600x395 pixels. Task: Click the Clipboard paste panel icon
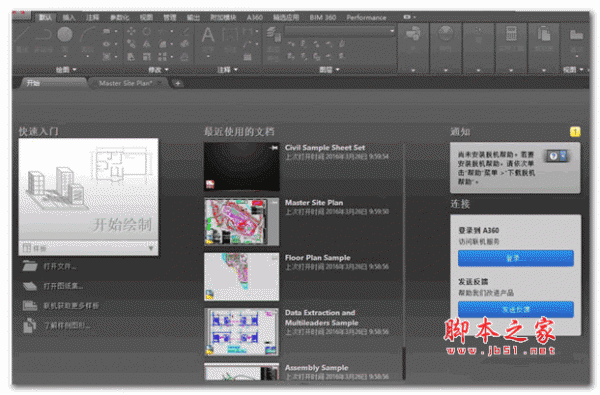coord(544,33)
